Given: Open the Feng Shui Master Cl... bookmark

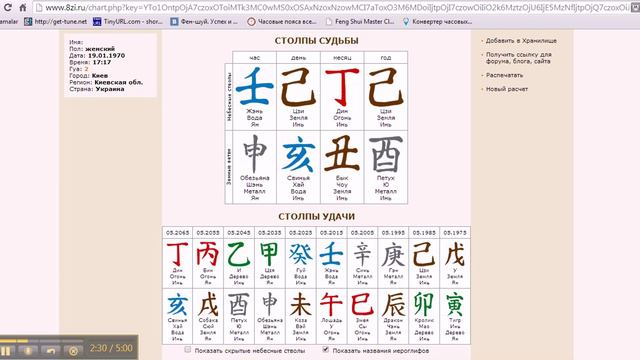Looking at the screenshot, I should [x=359, y=22].
